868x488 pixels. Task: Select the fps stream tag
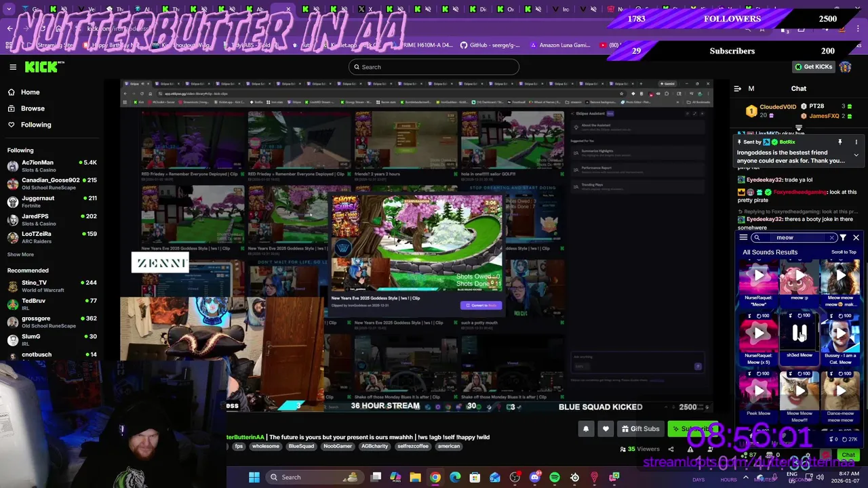coord(238,447)
